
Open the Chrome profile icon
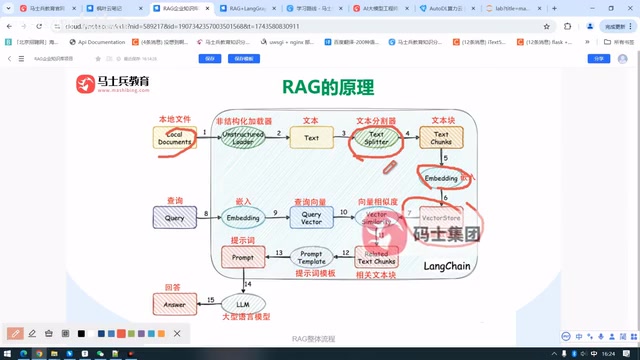[590, 26]
